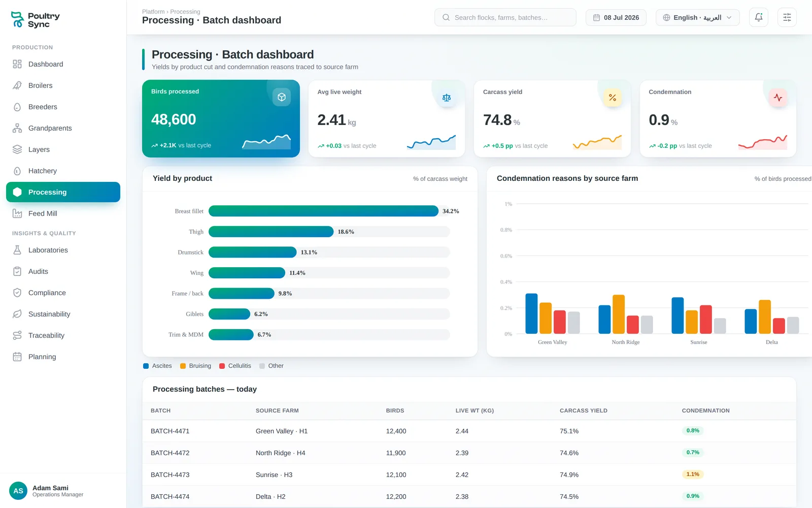Screen dimensions: 812x508
Task: Click Delta · H2 source farm
Action: click(x=270, y=496)
